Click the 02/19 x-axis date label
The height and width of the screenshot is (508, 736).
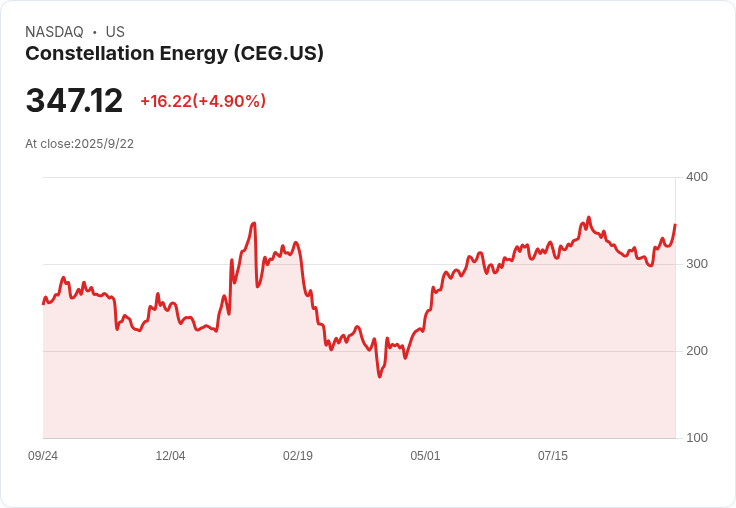(298, 455)
